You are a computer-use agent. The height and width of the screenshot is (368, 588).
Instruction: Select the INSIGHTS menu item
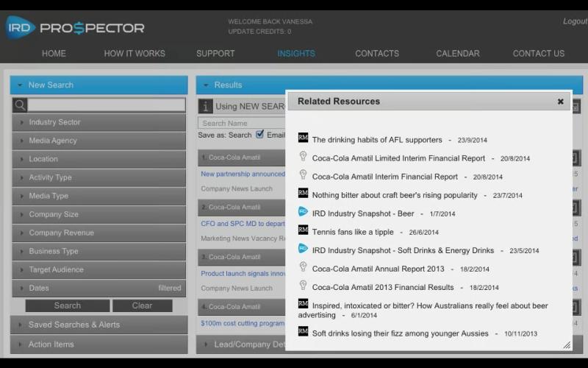click(x=296, y=53)
